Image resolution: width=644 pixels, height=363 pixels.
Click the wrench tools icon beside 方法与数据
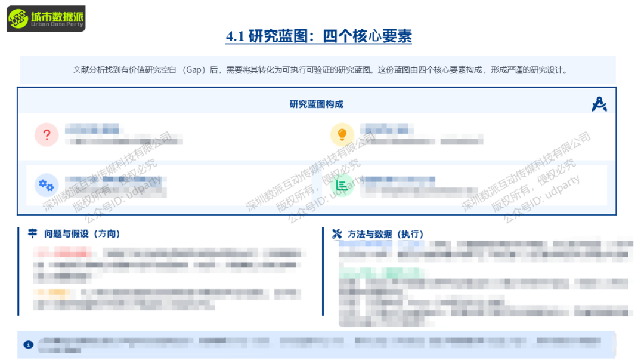tap(337, 234)
